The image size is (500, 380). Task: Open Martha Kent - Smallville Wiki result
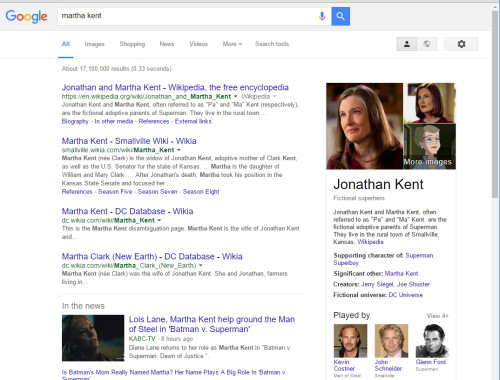(129, 141)
